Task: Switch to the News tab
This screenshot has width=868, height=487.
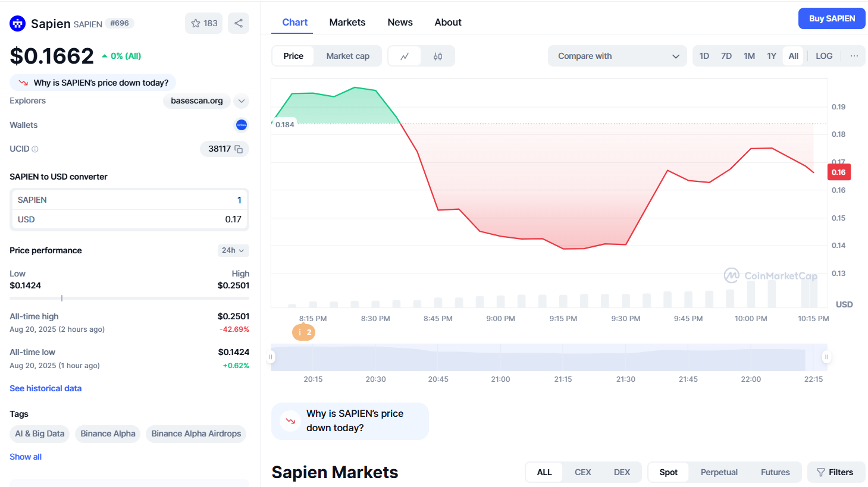Action: pyautogui.click(x=400, y=22)
